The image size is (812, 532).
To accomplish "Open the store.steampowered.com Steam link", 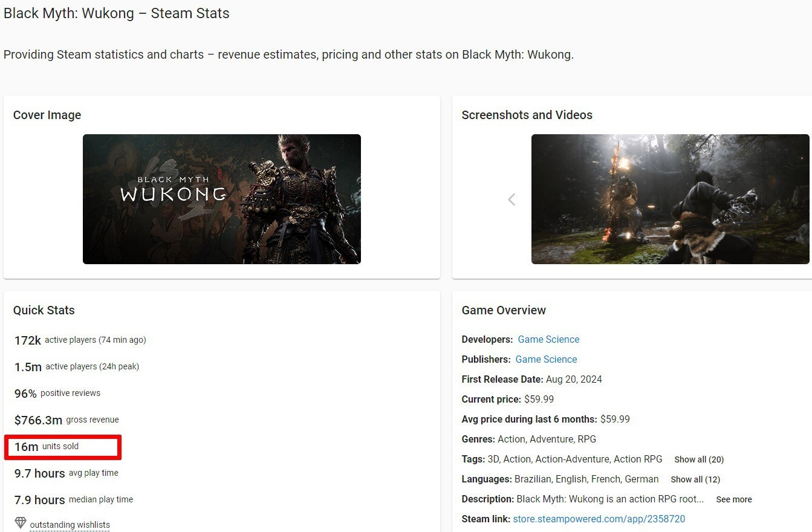I will click(x=599, y=519).
